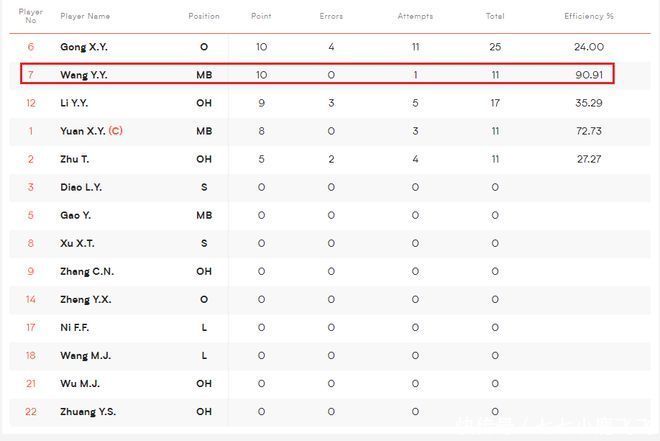
Task: Click the Errors column header
Action: 331,17
